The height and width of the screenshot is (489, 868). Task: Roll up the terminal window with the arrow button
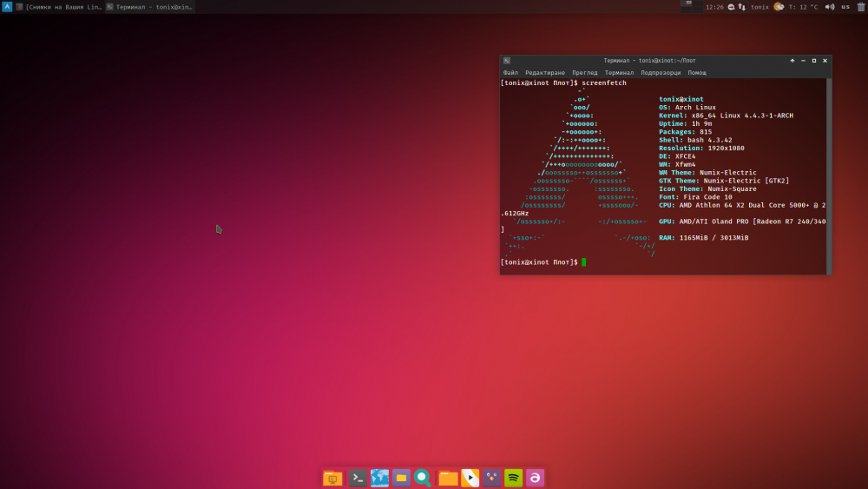click(x=792, y=61)
